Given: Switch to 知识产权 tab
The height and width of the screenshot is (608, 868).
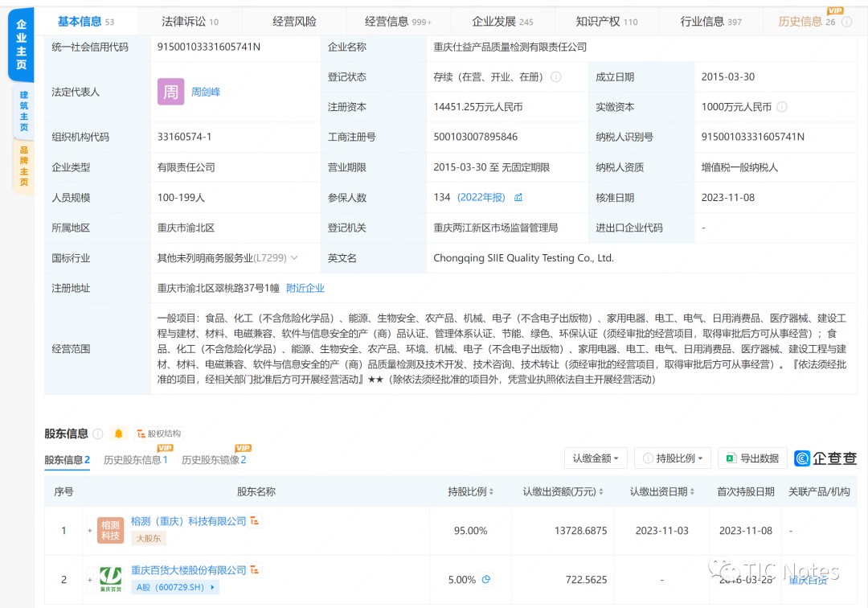Looking at the screenshot, I should pyautogui.click(x=606, y=22).
